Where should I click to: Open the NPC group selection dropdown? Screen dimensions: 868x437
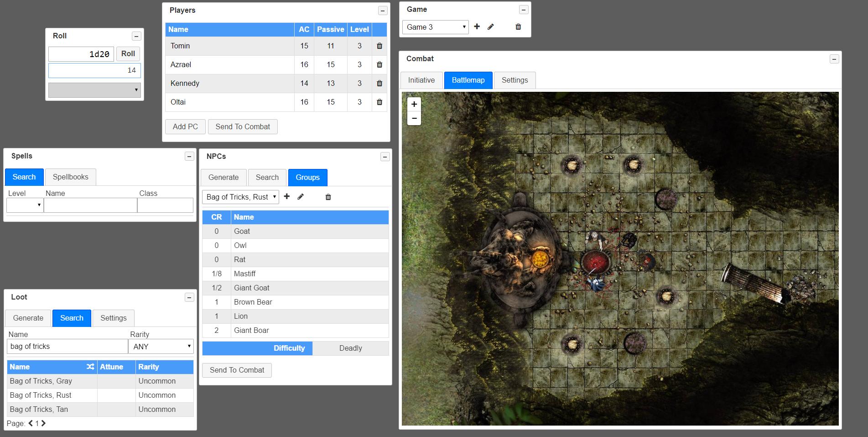click(240, 197)
